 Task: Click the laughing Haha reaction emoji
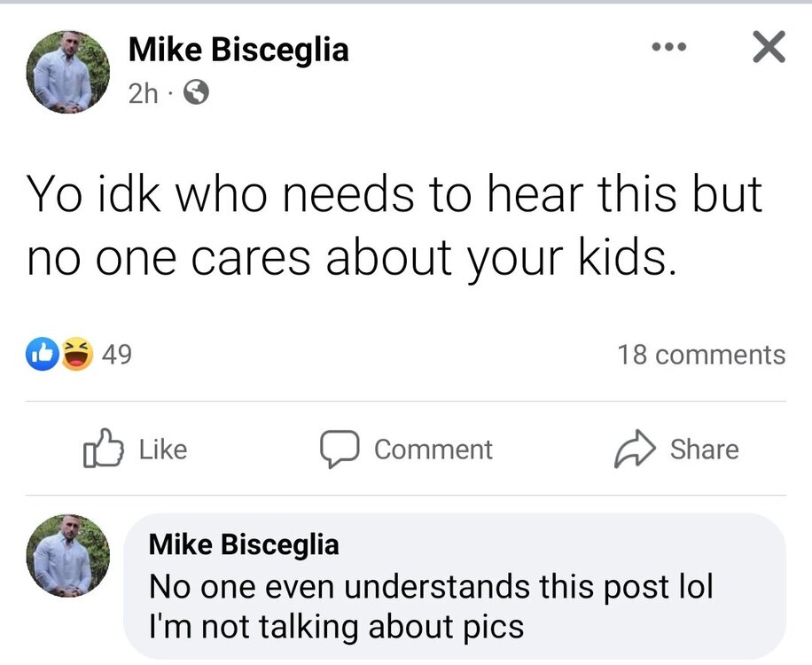point(77,356)
